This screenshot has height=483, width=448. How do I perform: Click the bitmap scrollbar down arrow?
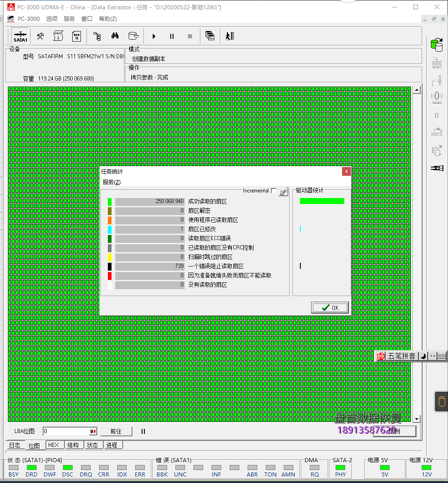coord(417,419)
